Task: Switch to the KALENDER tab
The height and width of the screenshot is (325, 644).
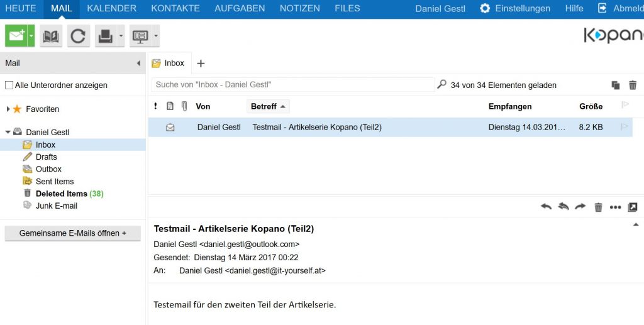Action: pos(111,8)
